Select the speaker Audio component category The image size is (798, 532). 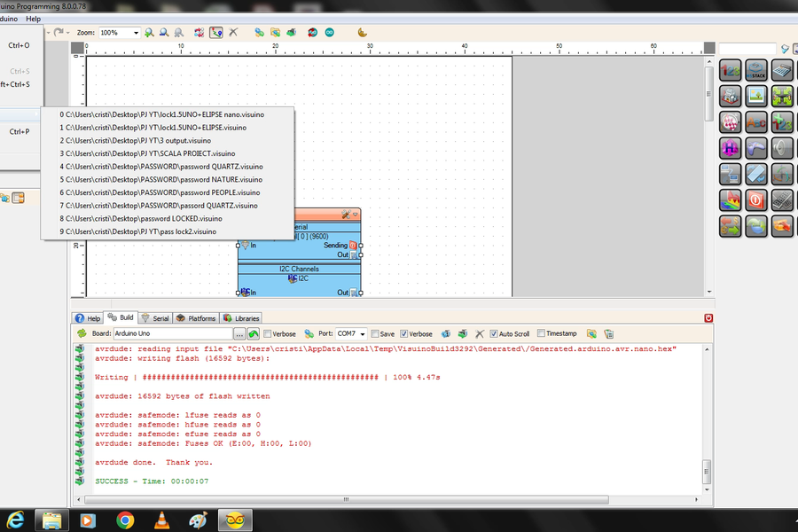(x=782, y=148)
